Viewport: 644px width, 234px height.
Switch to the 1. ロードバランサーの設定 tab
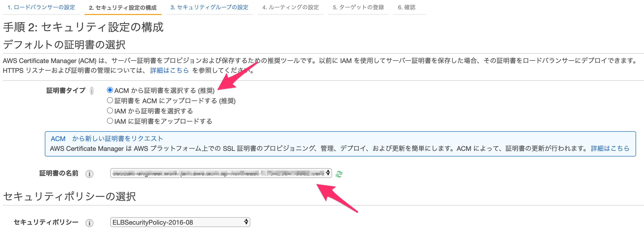click(x=41, y=7)
